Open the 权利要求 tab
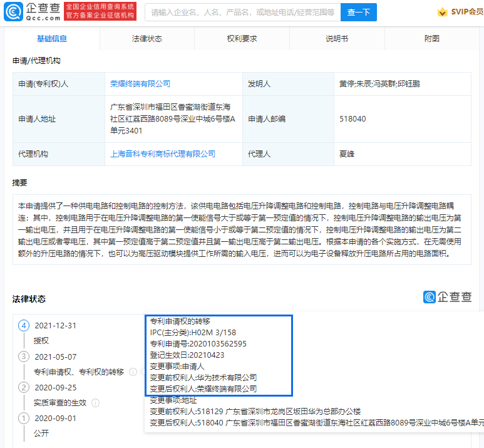The image size is (484, 448). coord(242,39)
